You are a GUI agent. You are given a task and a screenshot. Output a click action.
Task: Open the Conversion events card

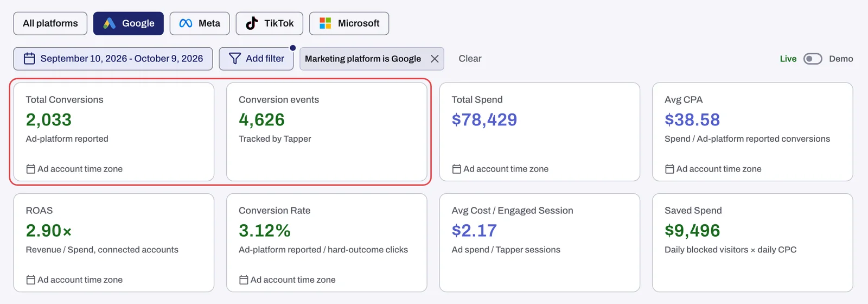click(x=327, y=132)
